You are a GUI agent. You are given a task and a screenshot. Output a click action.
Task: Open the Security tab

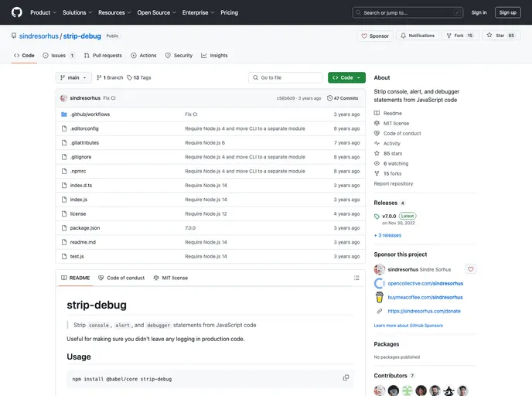[179, 56]
